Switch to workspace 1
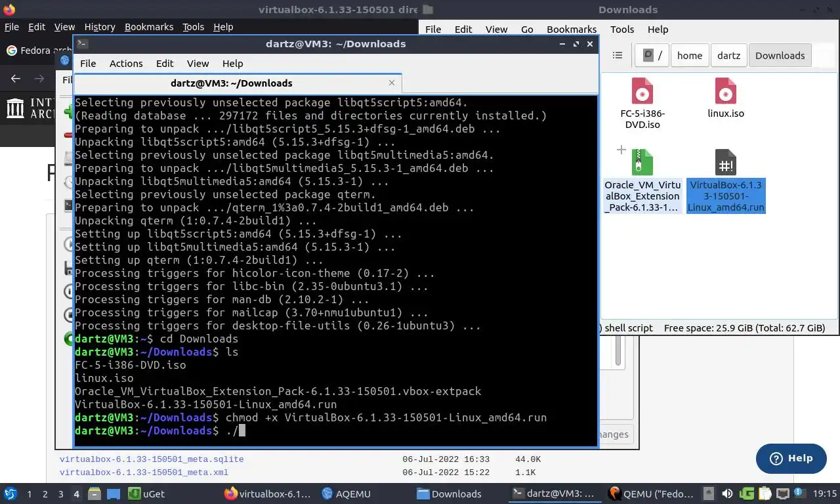840x504 pixels. [29, 493]
